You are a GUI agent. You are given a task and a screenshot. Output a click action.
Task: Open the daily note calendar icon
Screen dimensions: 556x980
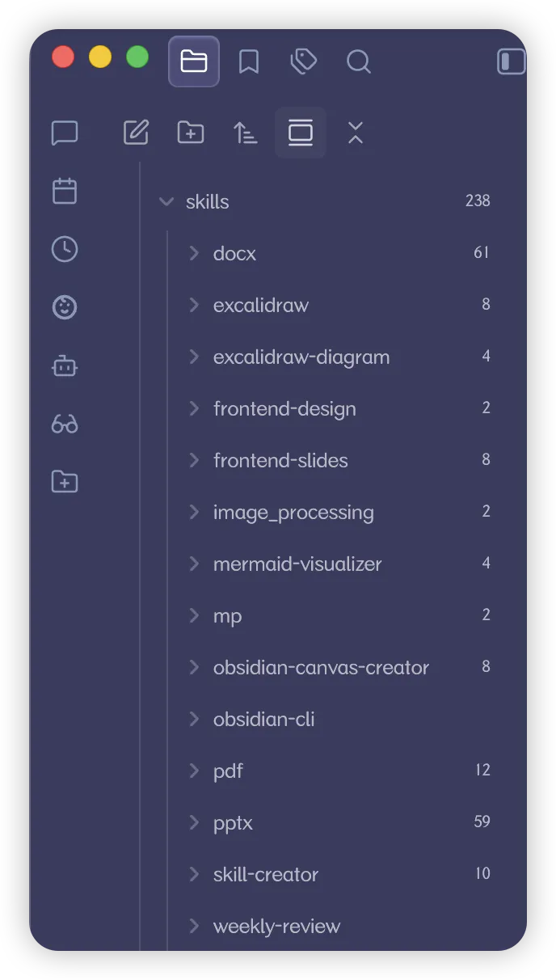[x=65, y=192]
